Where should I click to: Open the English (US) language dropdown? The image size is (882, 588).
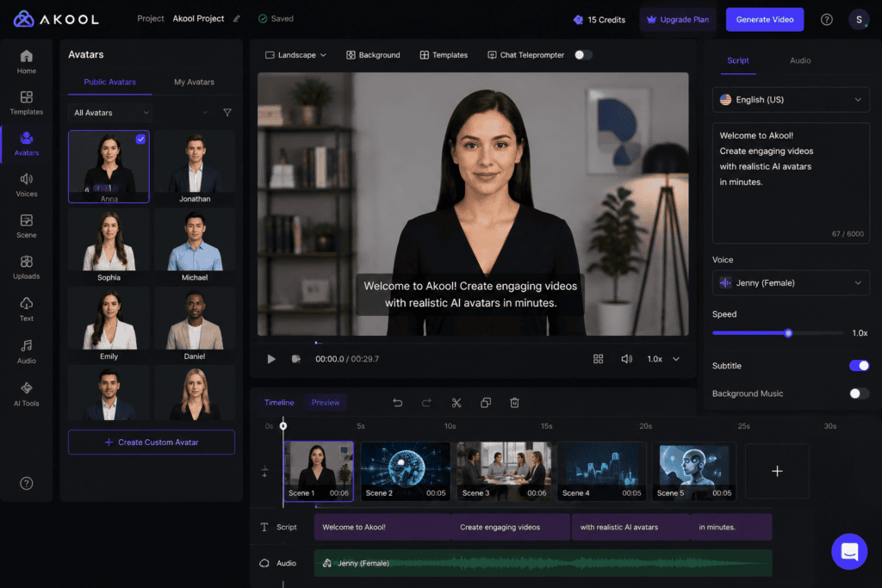(x=791, y=100)
